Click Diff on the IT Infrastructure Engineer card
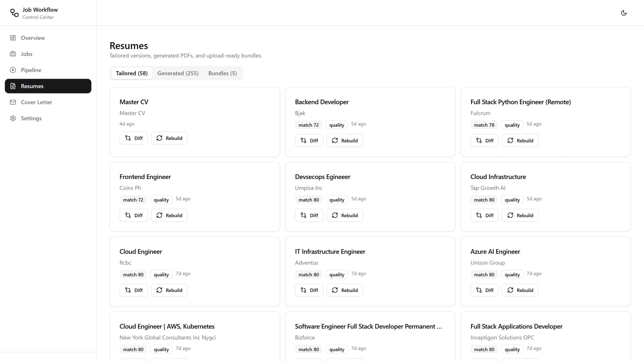The width and height of the screenshot is (644, 362). click(x=309, y=290)
